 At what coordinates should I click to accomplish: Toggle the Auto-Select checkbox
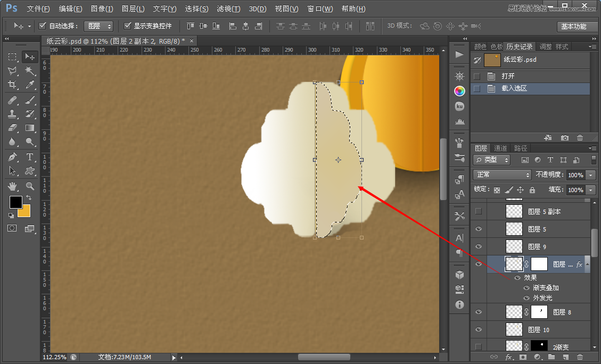click(x=43, y=26)
